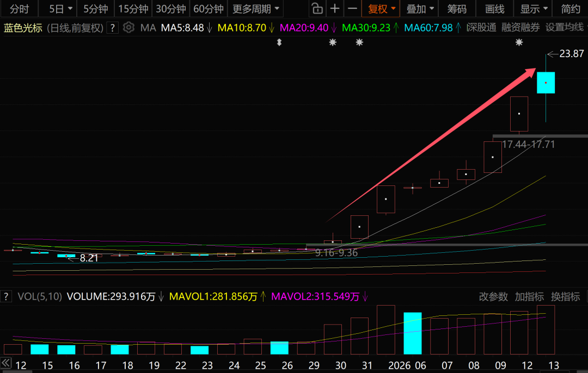Expand 复权 adjustment dropdown
This screenshot has width=588, height=373.
pyautogui.click(x=382, y=9)
